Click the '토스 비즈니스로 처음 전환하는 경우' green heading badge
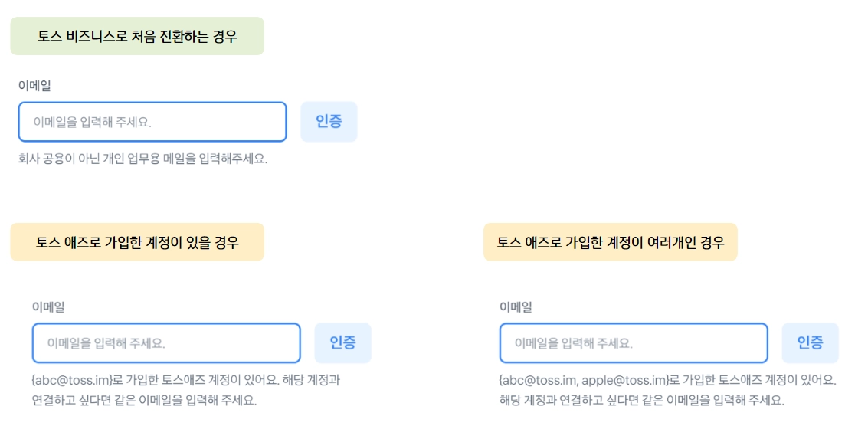 point(137,36)
